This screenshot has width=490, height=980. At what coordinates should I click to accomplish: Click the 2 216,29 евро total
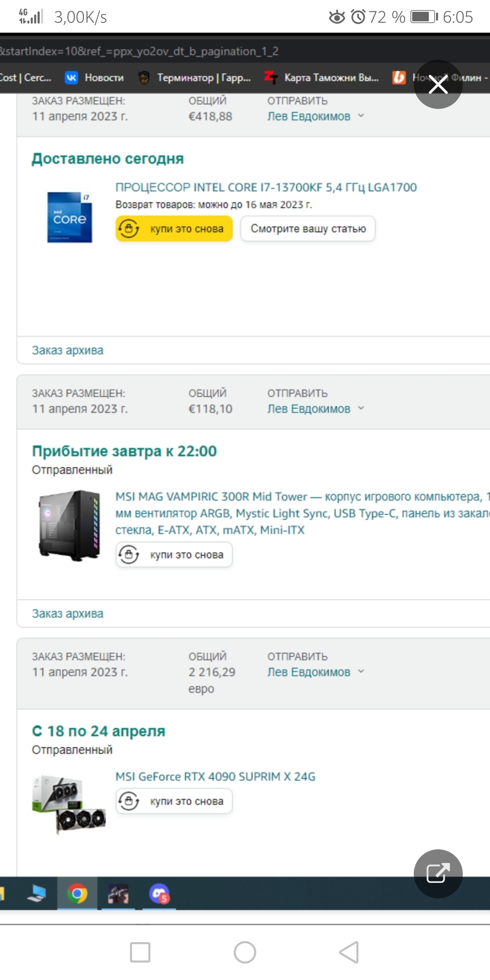click(212, 680)
